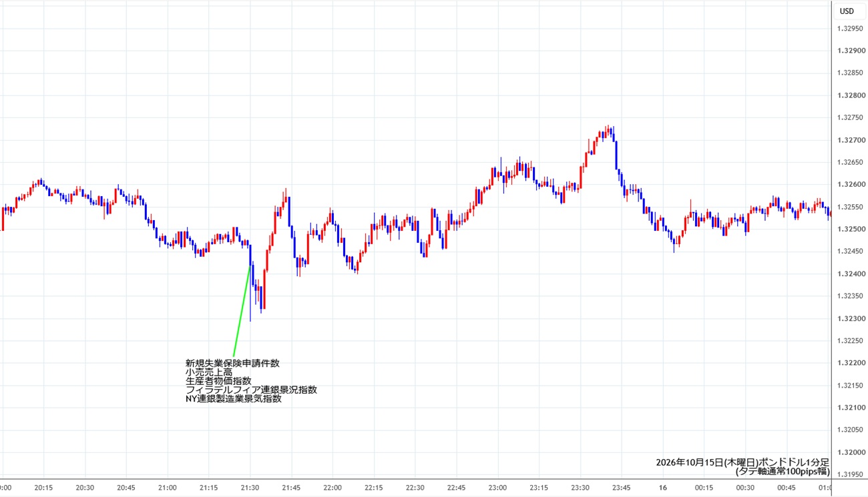Image resolution: width=868 pixels, height=497 pixels.
Task: Click the (タテ軸通常100pips幅) caption text
Action: pyautogui.click(x=783, y=471)
